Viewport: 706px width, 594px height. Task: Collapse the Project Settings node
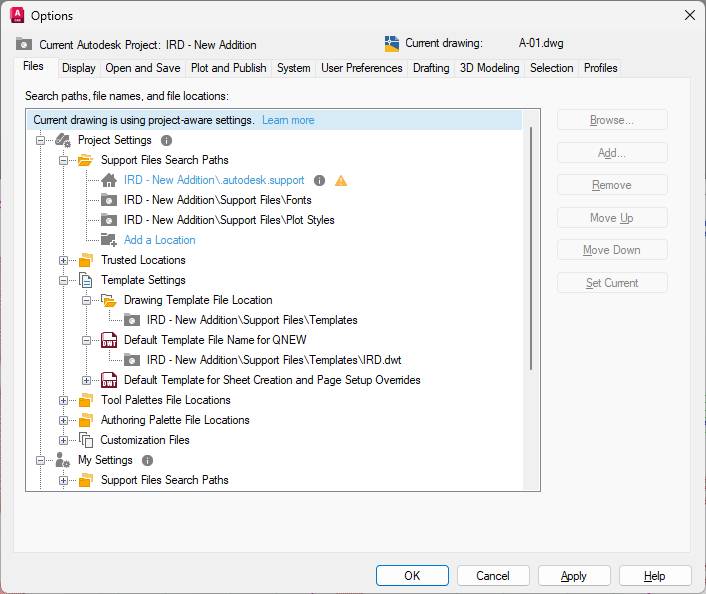(x=41, y=141)
